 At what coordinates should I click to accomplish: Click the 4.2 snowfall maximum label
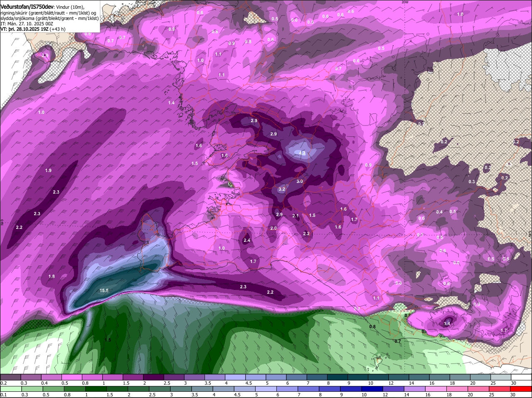(x=303, y=153)
